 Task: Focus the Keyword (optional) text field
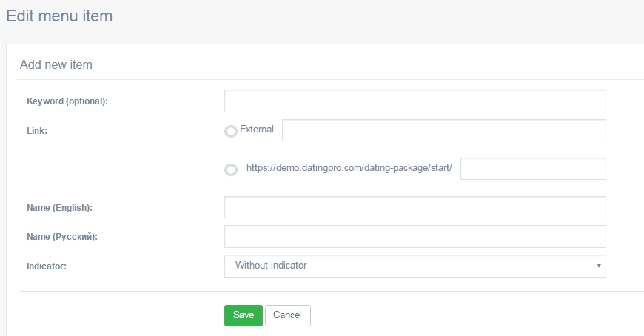click(415, 101)
